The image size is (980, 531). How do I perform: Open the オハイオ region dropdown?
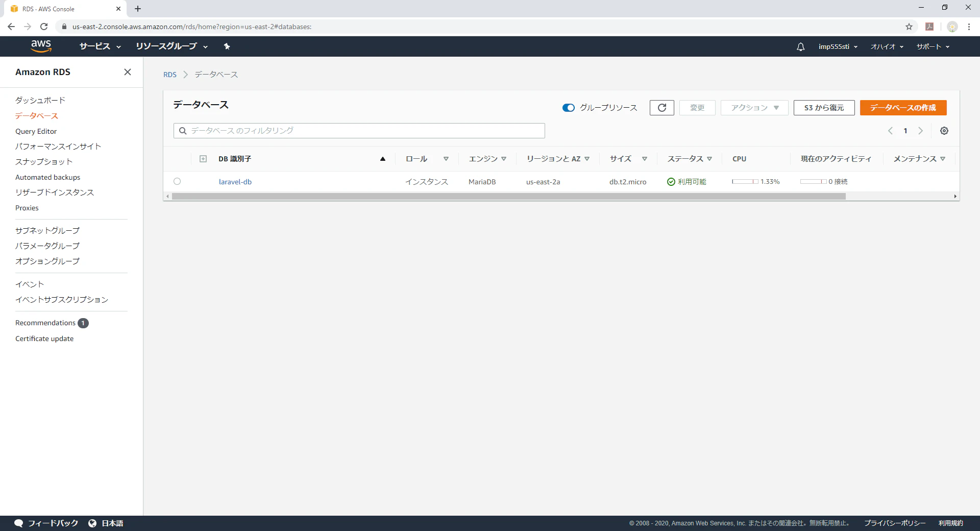887,46
